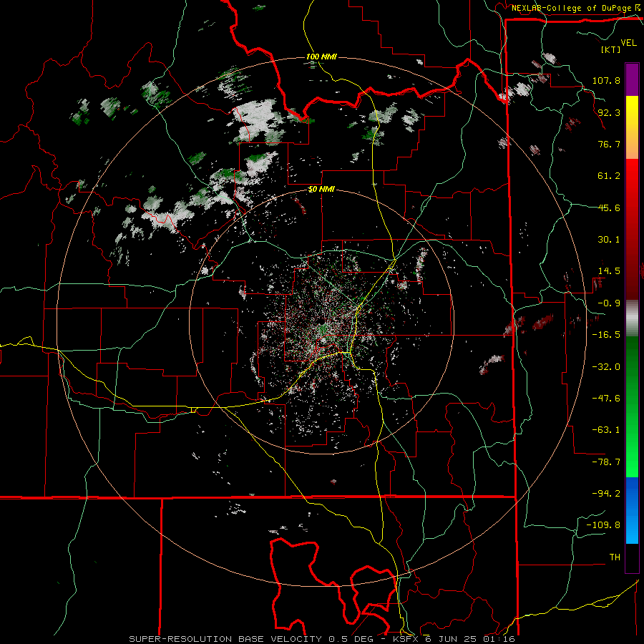Click the 30.1 velocity scale value
Image resolution: width=644 pixels, height=644 pixels.
[x=609, y=240]
